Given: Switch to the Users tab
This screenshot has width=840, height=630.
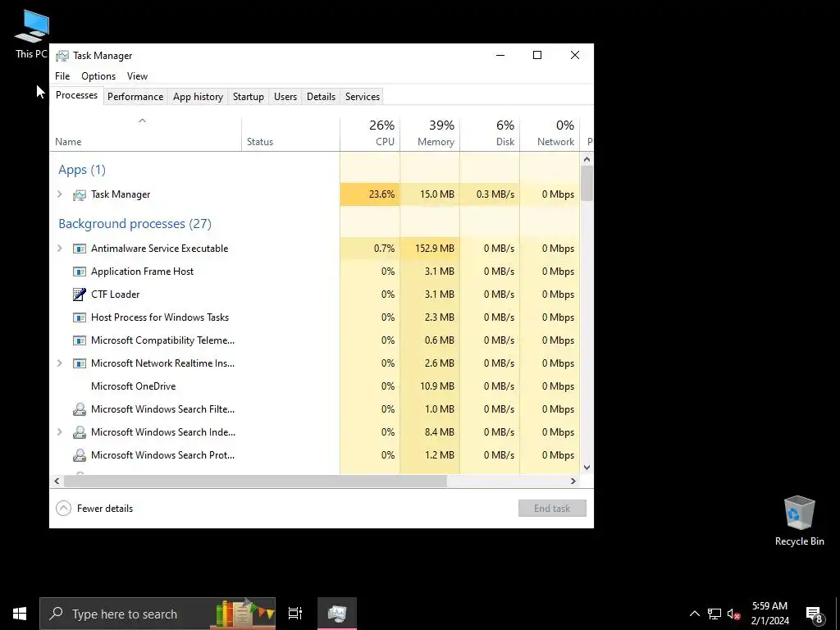Looking at the screenshot, I should tap(285, 97).
